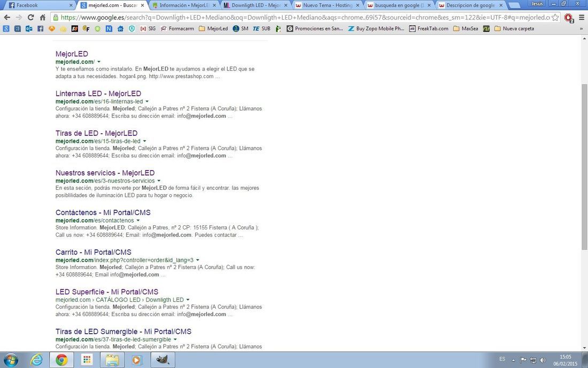
Task: Switch to the Downligth LED tab
Action: 256,5
